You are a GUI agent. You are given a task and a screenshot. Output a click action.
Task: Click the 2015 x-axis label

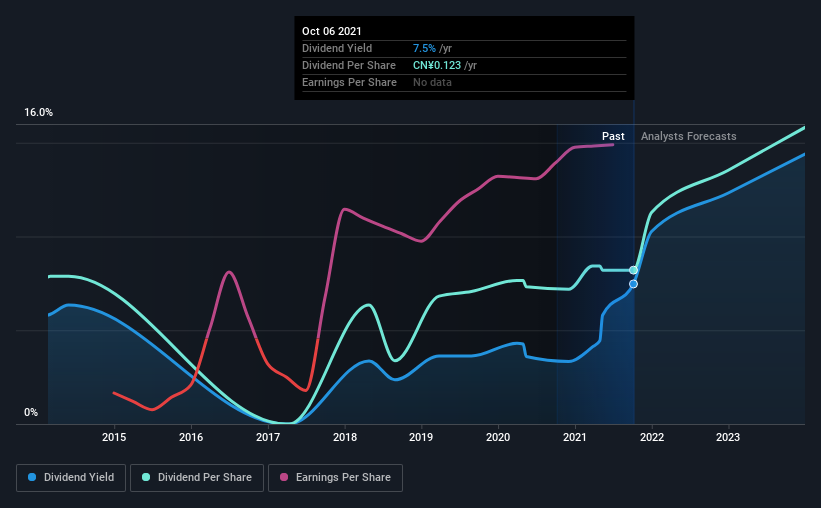(114, 437)
